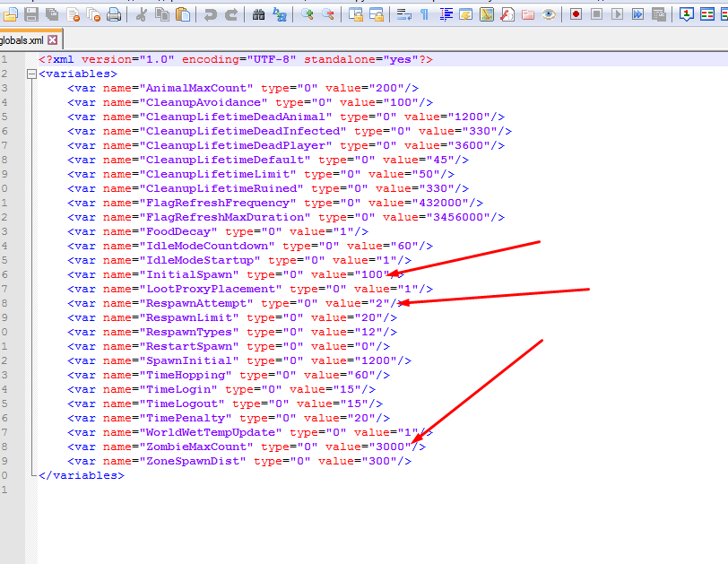Place cursor on the ZombieMaxCount value 3000
The height and width of the screenshot is (564, 728).
tap(389, 447)
